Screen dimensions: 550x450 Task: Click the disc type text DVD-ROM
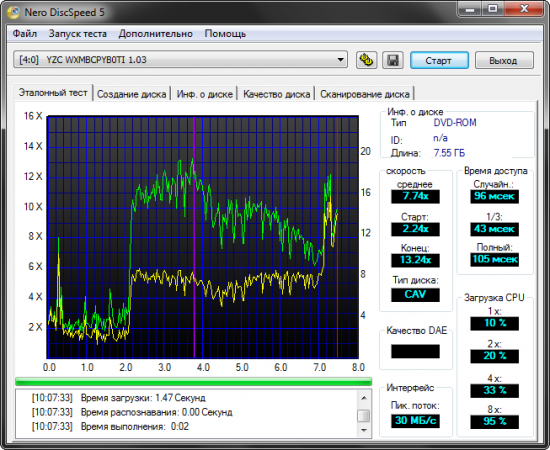(x=455, y=123)
